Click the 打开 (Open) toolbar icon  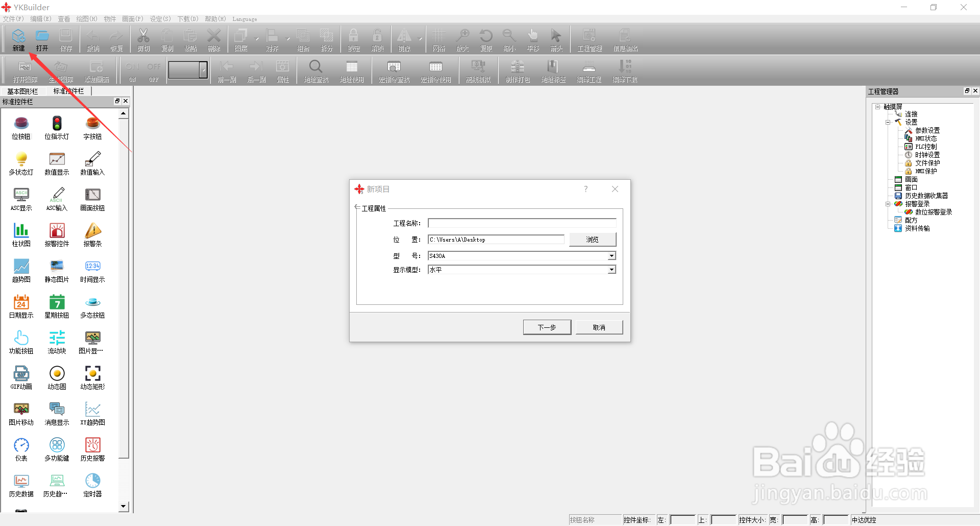tap(42, 40)
